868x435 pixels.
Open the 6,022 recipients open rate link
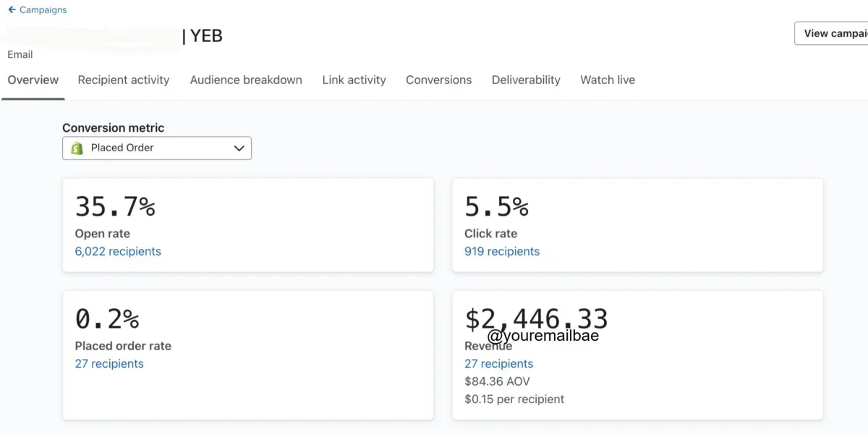[118, 252]
